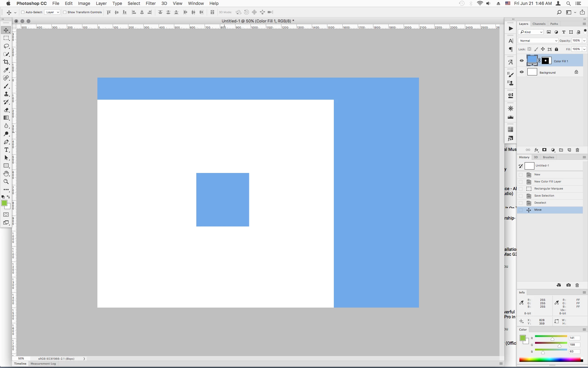Choose the Eyedropper tool
Viewport: 588px width, 368px height.
click(x=6, y=70)
